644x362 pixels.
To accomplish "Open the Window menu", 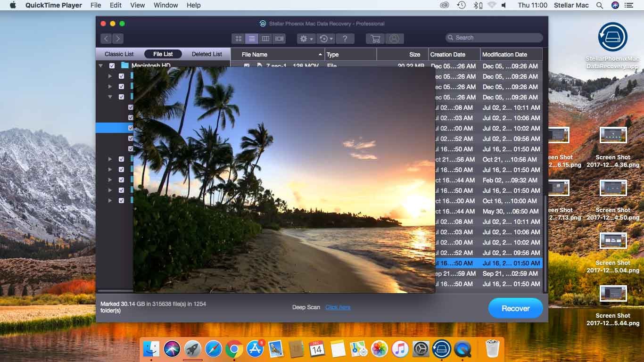I will point(166,5).
